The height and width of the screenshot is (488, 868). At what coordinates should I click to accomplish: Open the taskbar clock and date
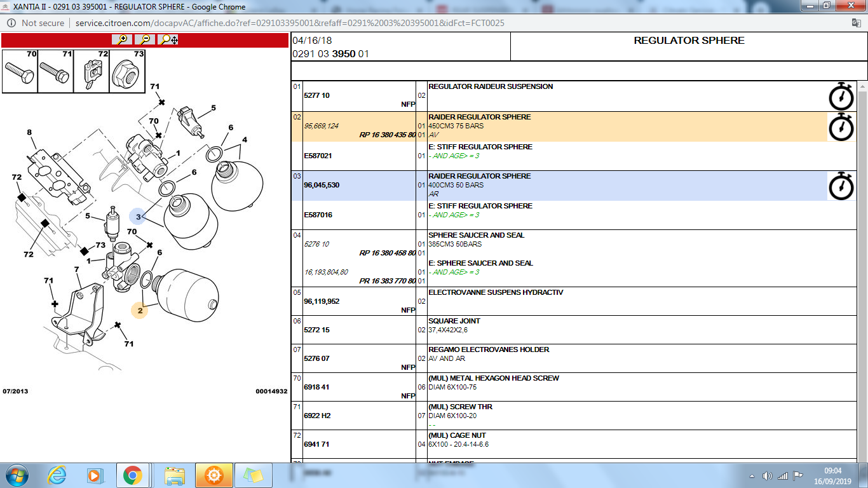832,475
